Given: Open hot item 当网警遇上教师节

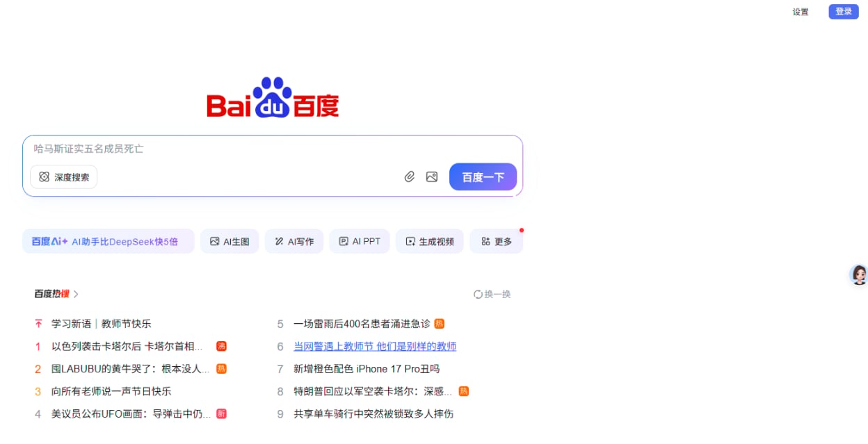Looking at the screenshot, I should pos(375,346).
